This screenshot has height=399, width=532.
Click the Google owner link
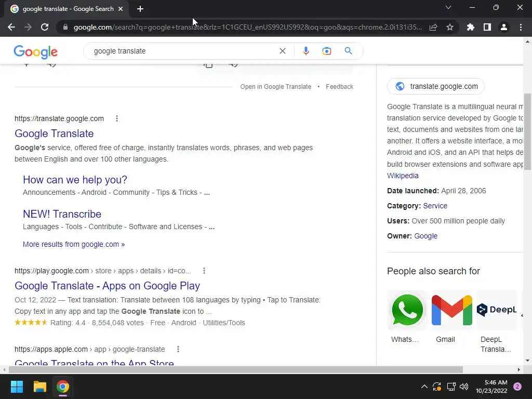pyautogui.click(x=426, y=236)
